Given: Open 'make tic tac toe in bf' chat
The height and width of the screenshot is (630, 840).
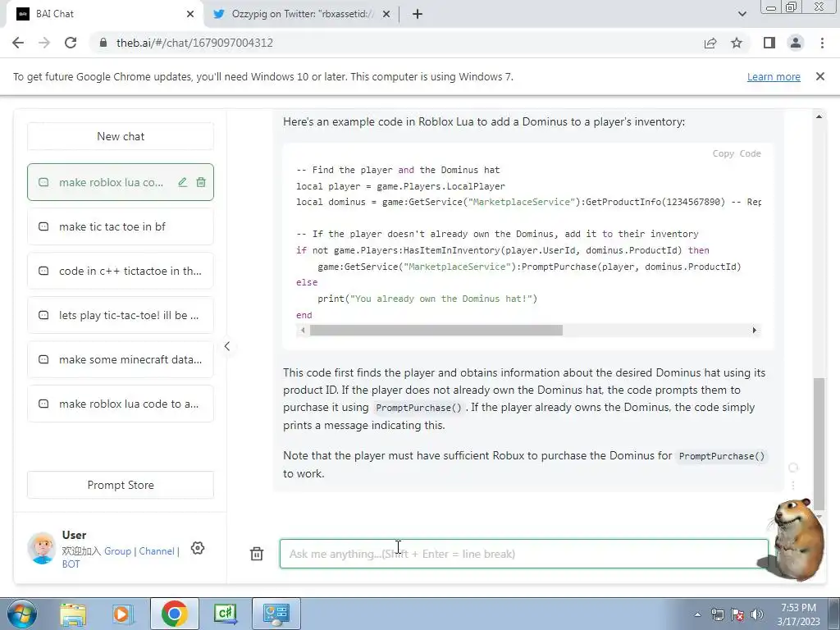Looking at the screenshot, I should tap(121, 226).
